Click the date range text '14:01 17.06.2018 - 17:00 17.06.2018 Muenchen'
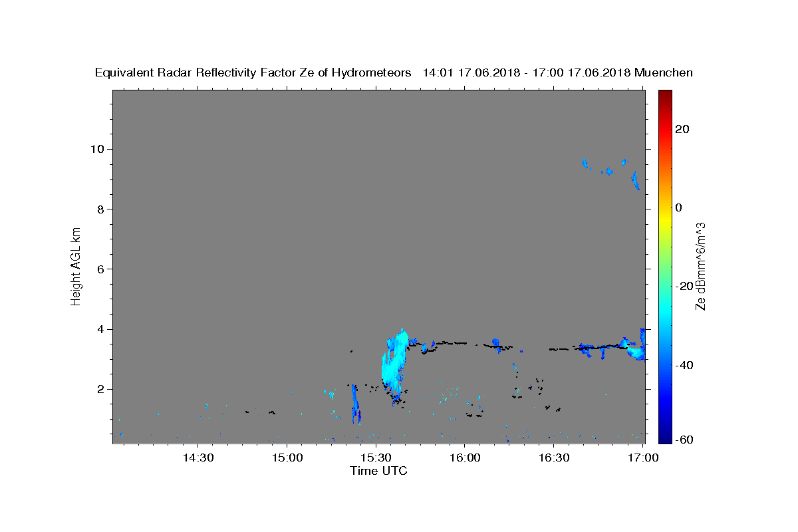 (558, 73)
